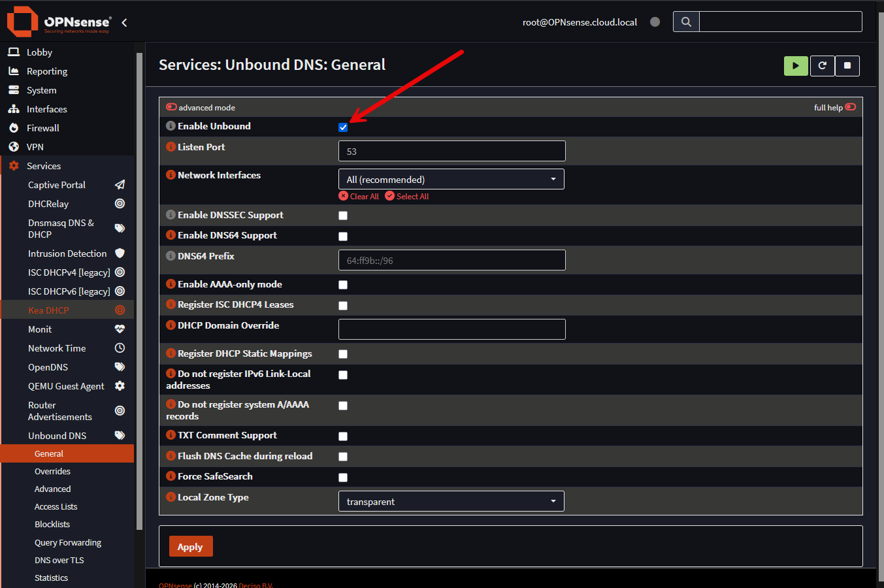
Task: Show help for Enable Unbound info icon
Action: [x=171, y=126]
